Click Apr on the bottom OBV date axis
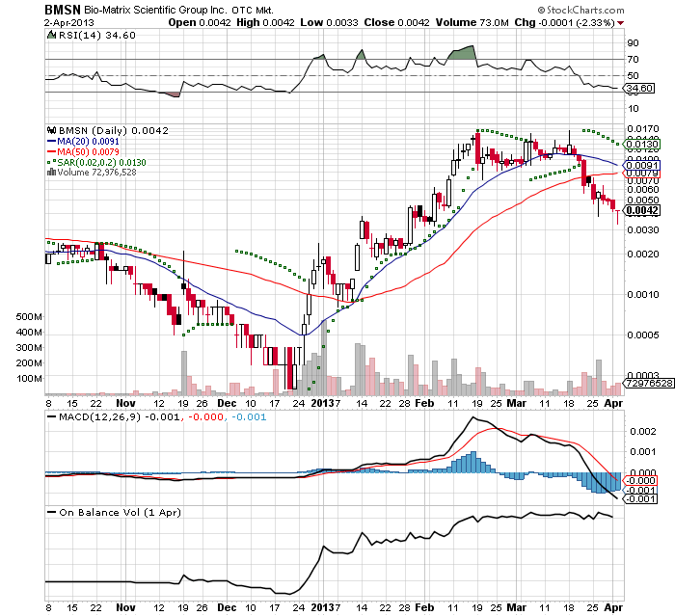The height and width of the screenshot is (616, 675). tap(613, 608)
